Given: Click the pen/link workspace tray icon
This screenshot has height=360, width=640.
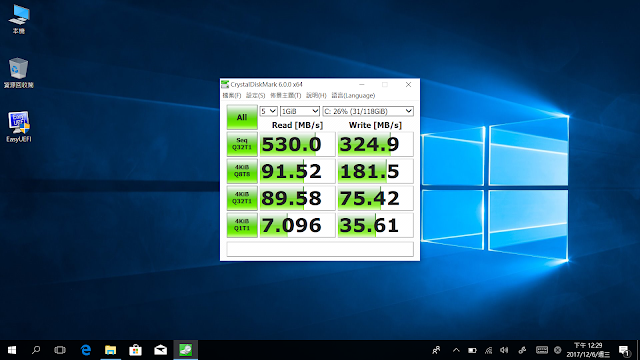Looking at the screenshot, I should [x=522, y=350].
